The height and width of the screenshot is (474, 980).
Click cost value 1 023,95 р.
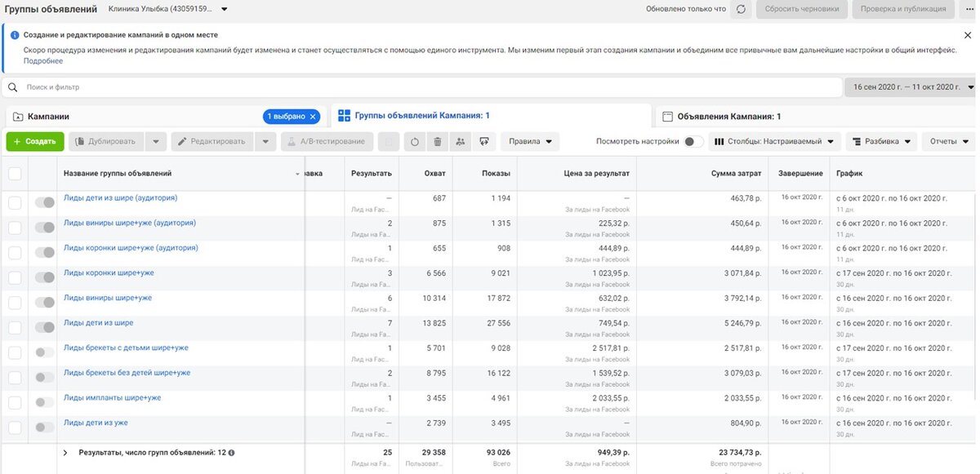[x=610, y=273]
